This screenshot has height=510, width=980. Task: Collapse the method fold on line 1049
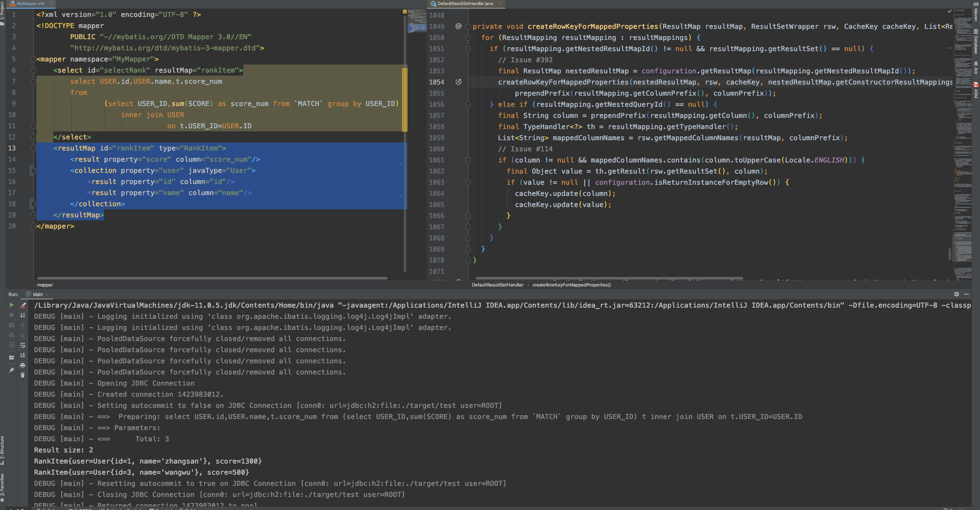pos(468,26)
